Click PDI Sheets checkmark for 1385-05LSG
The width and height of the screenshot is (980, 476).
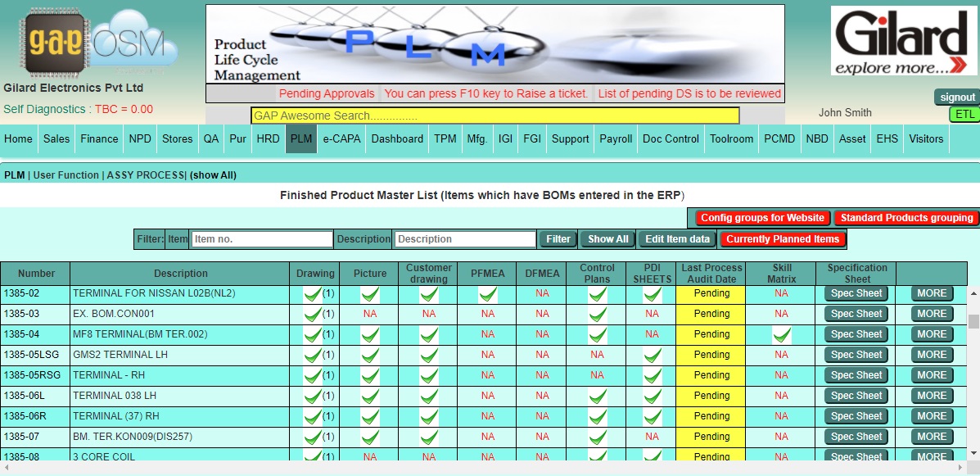point(652,355)
